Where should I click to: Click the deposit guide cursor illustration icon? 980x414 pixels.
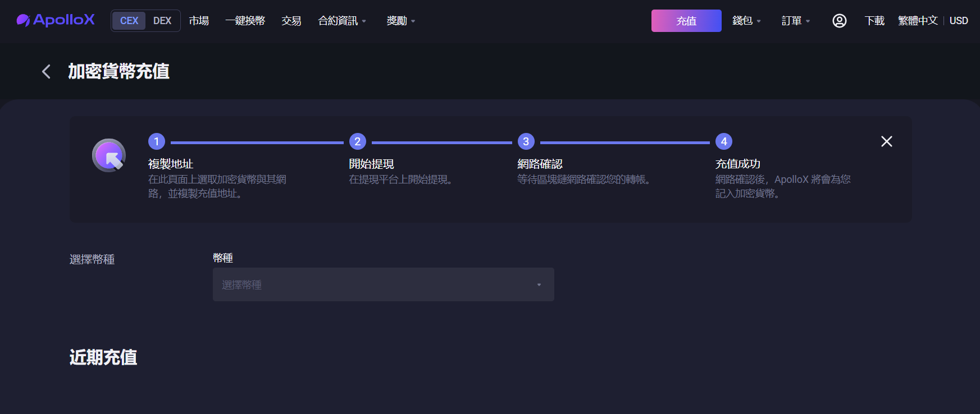(x=109, y=155)
